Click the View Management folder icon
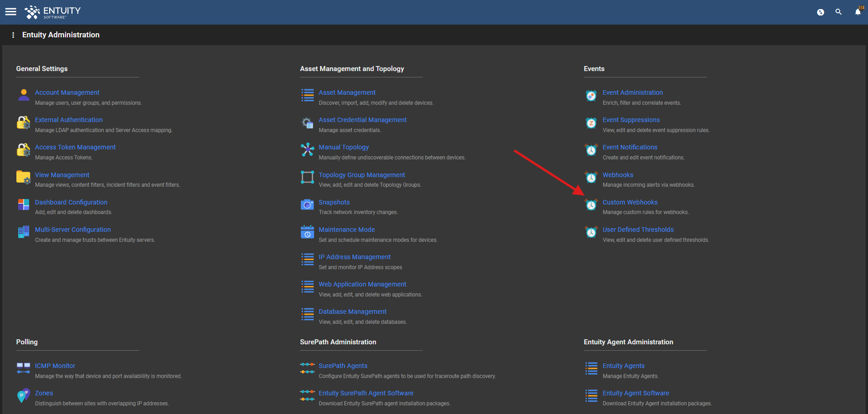The width and height of the screenshot is (868, 414). click(24, 178)
